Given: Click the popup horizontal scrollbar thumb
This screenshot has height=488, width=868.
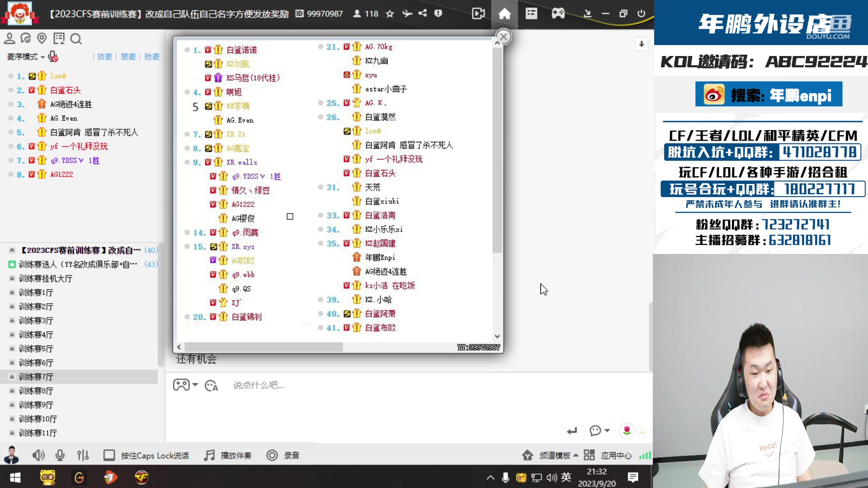Looking at the screenshot, I should click(x=264, y=347).
